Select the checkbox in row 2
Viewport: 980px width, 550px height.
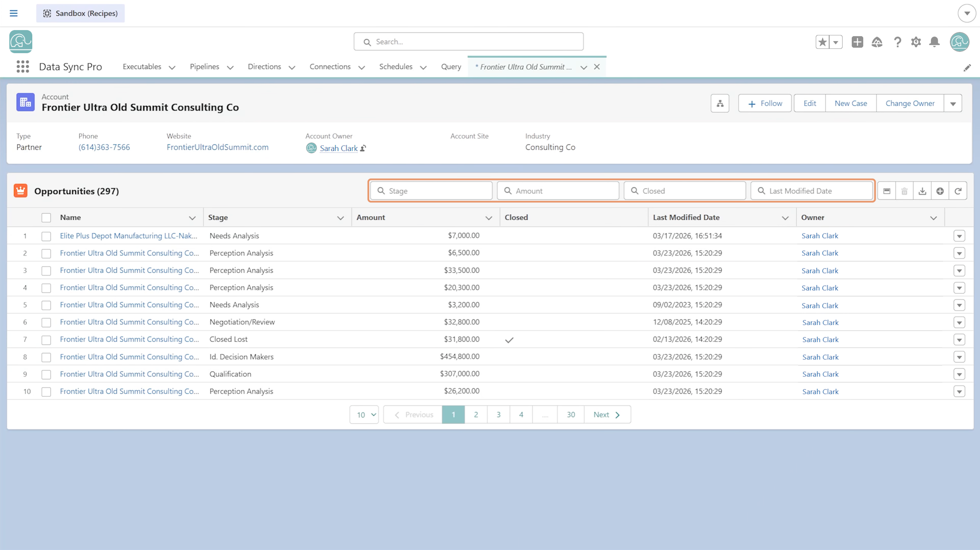click(x=46, y=253)
